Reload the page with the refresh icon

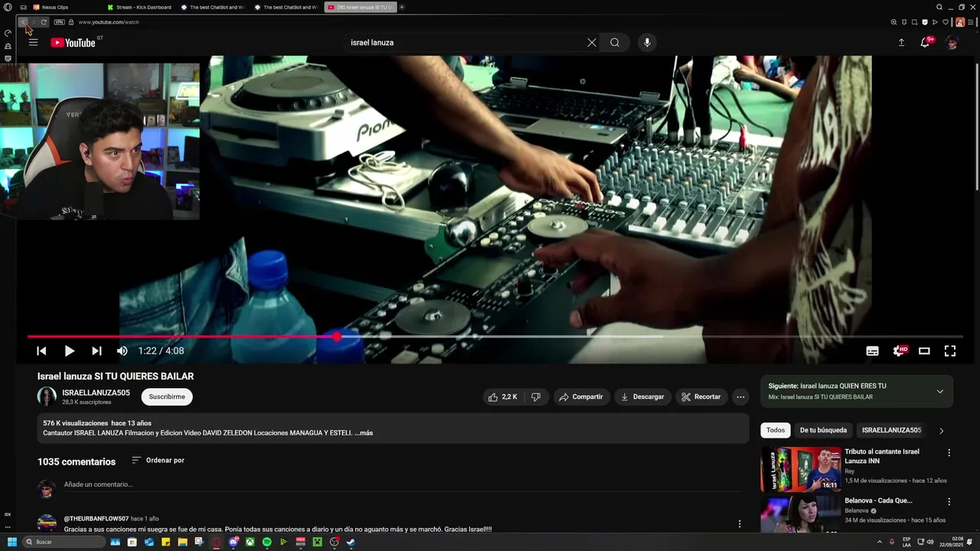point(44,22)
